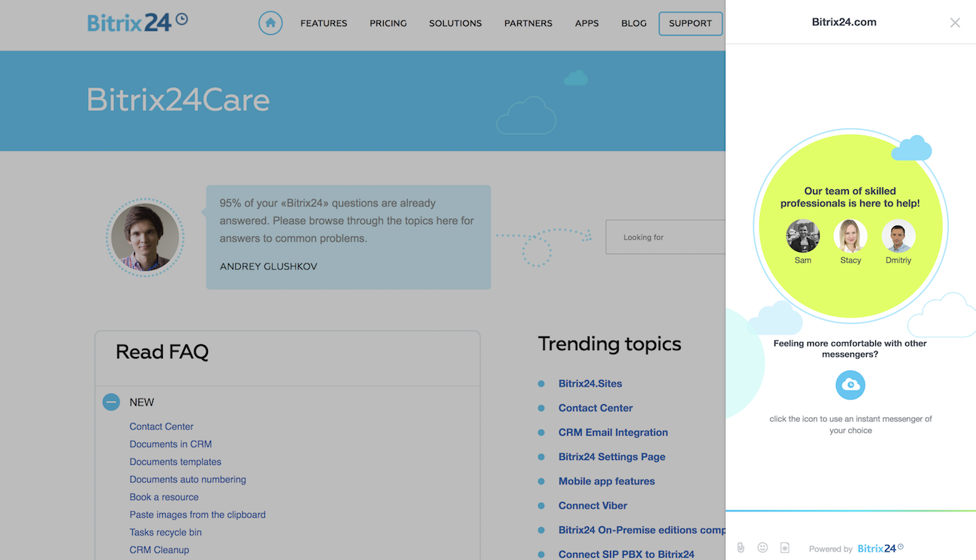
Task: Open the Solutions menu
Action: tap(455, 24)
